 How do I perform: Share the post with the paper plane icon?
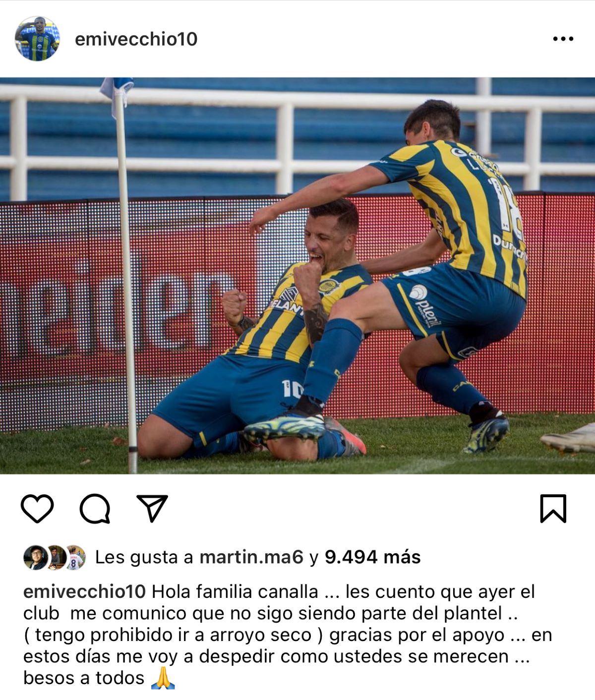[152, 508]
